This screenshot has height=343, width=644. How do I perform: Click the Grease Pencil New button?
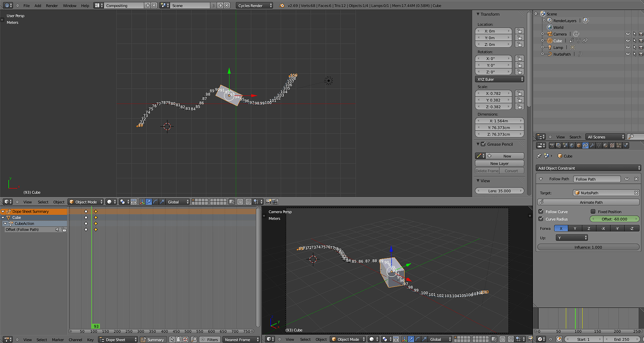point(504,156)
